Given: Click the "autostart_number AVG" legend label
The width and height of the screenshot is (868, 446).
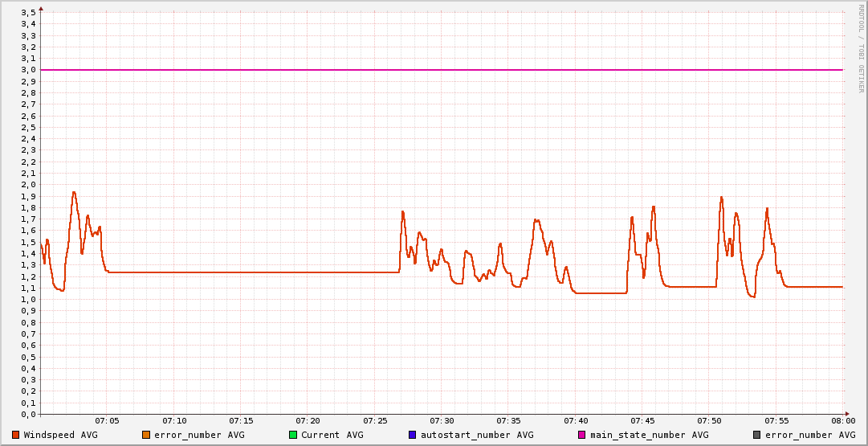Looking at the screenshot, I should tap(477, 435).
